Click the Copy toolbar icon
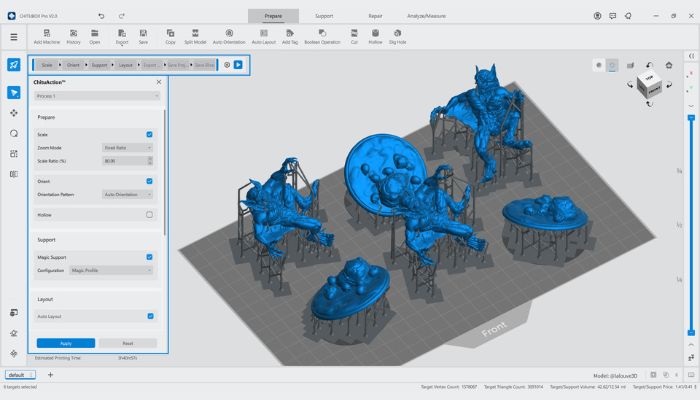Viewport: 700px width, 400px height. coord(170,37)
